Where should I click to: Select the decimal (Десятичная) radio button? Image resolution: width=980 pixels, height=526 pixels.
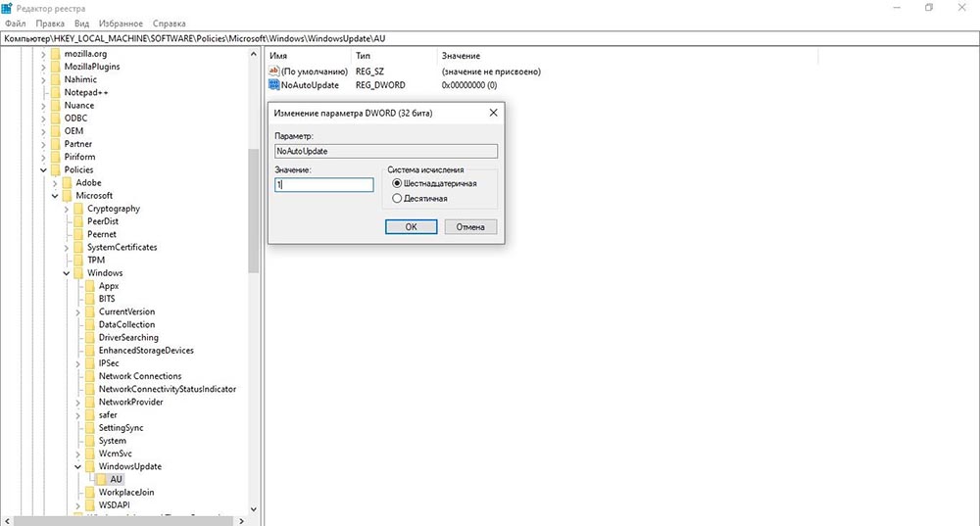click(397, 198)
